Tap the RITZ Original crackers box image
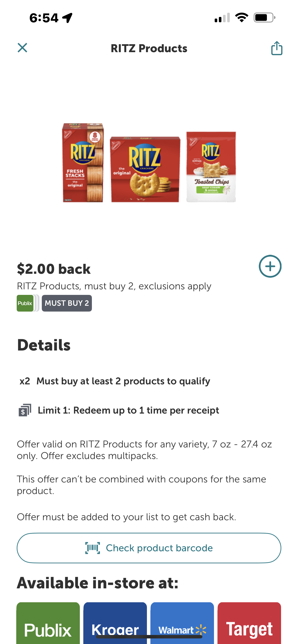Screen dimensions: 298x644 click(145, 169)
